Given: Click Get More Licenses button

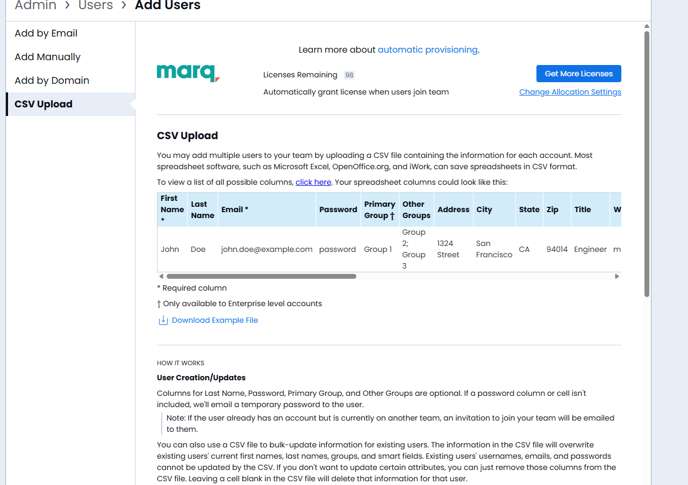Looking at the screenshot, I should [x=578, y=74].
